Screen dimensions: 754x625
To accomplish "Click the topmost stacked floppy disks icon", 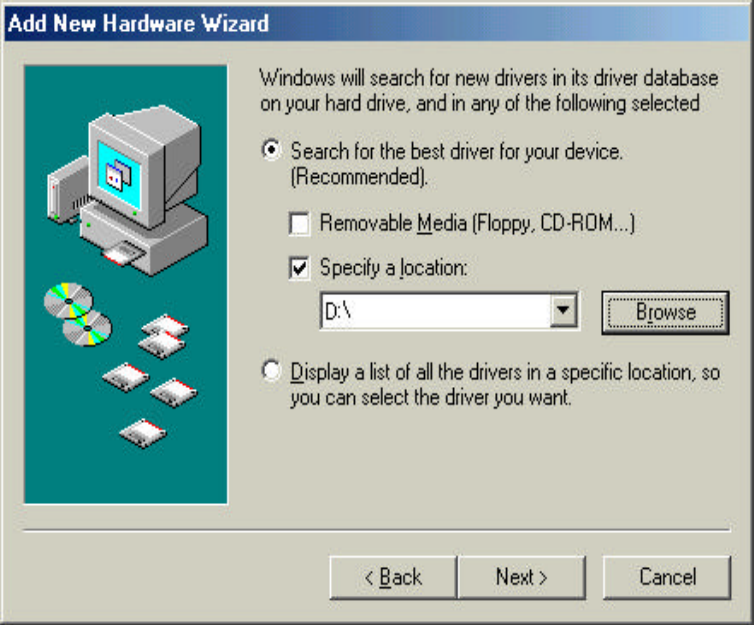I will click(x=163, y=337).
